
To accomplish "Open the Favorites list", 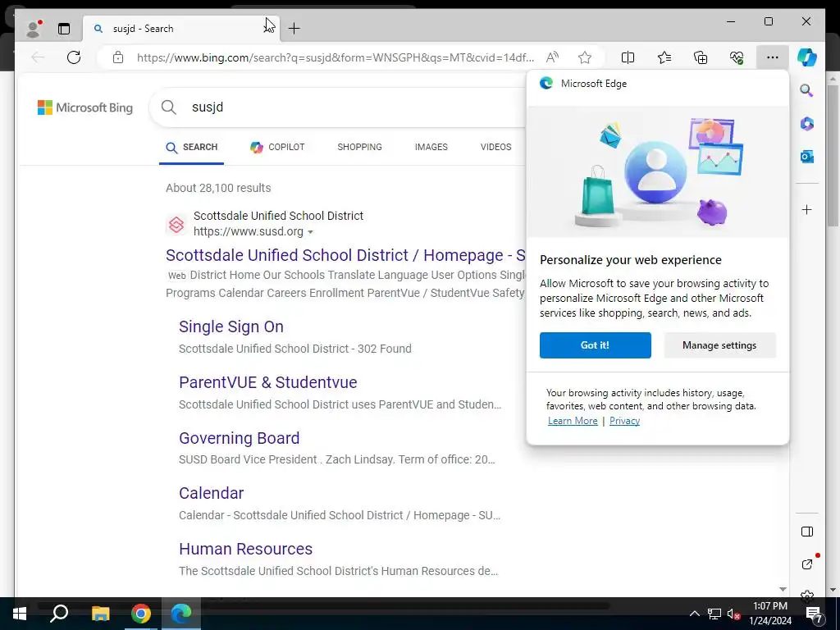I will coord(664,57).
